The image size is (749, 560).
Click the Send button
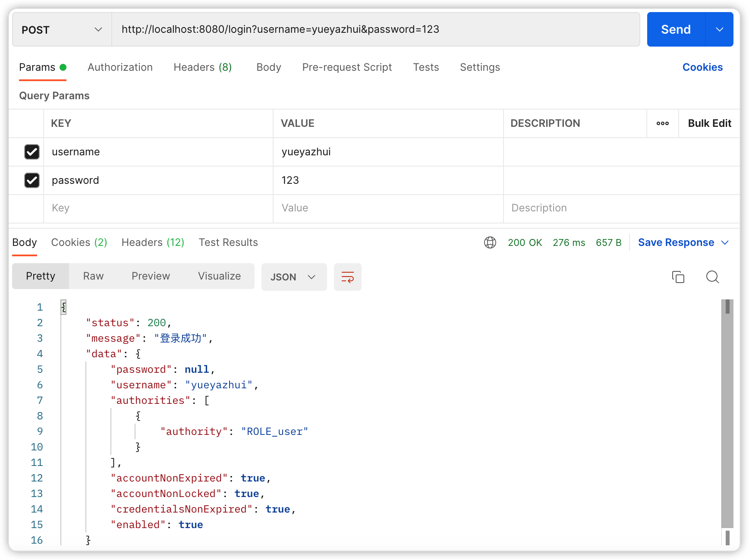676,29
